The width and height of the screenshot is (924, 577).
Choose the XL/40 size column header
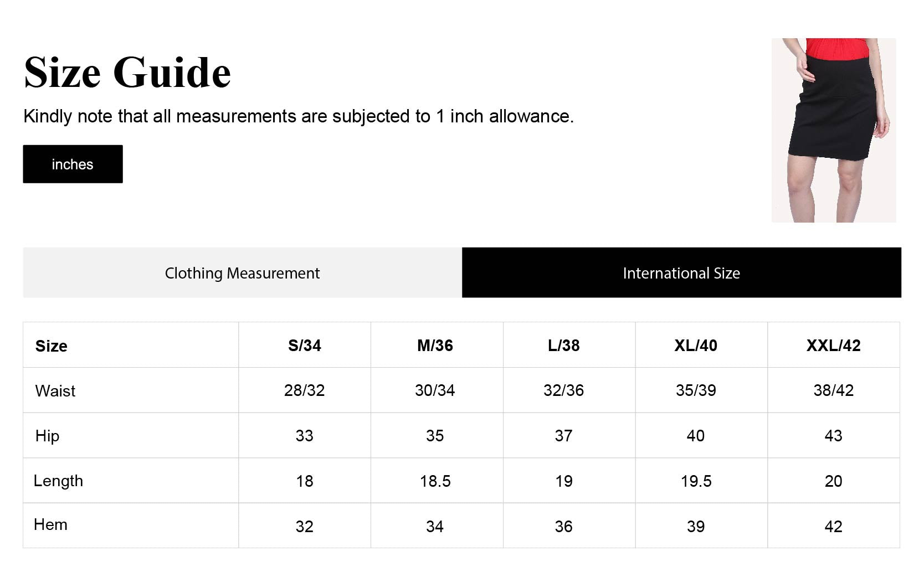coord(695,345)
